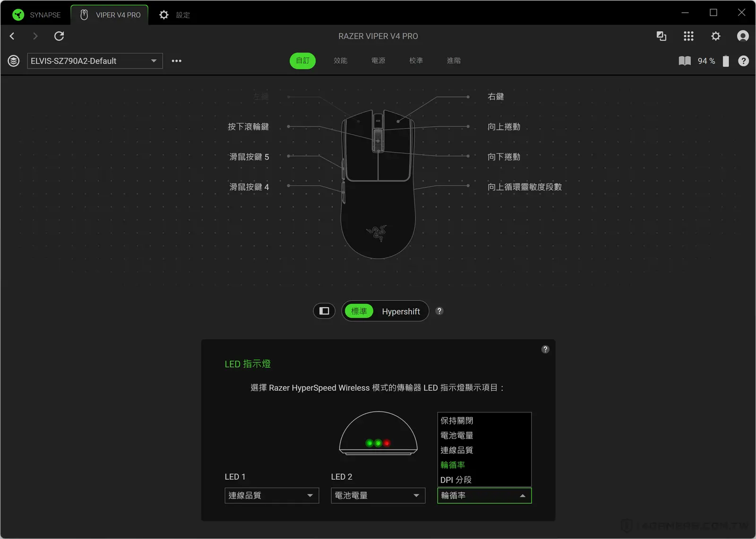Screen dimensions: 756x539
Task: Open settings via the top-right gear
Action: pyautogui.click(x=716, y=36)
